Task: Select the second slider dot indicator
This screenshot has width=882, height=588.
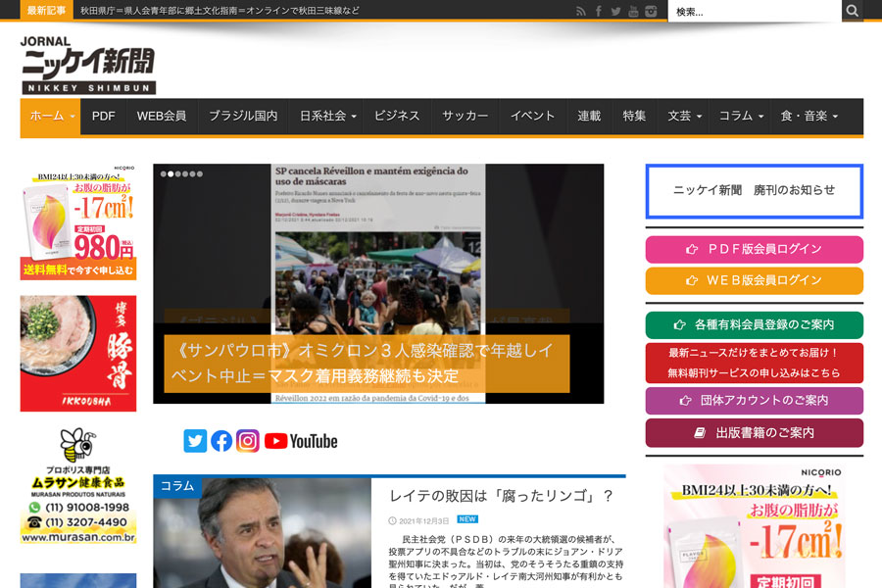Action: [x=171, y=173]
